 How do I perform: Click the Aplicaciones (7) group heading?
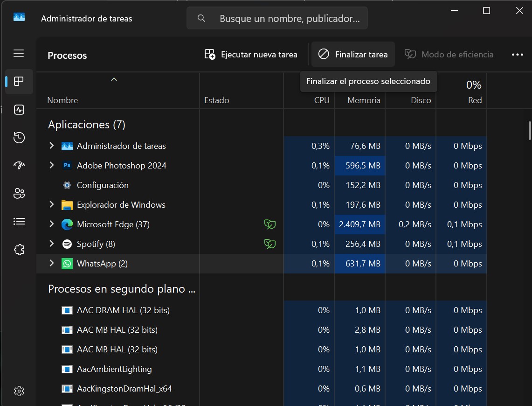click(x=87, y=125)
